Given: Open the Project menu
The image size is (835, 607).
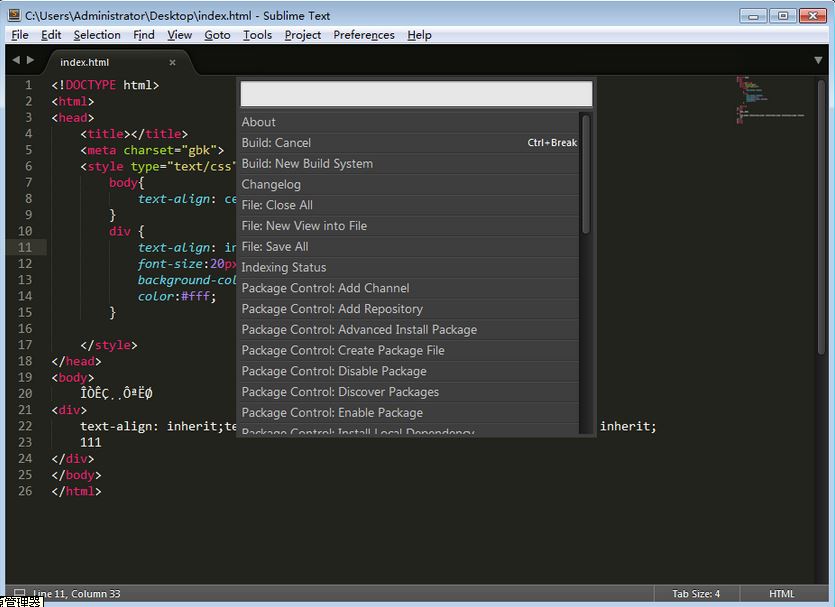Looking at the screenshot, I should pyautogui.click(x=302, y=35).
